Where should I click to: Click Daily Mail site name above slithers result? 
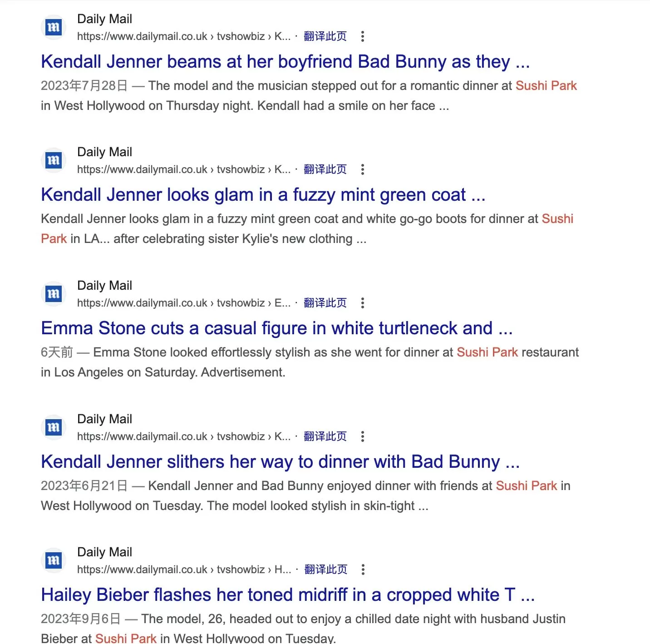pos(105,419)
